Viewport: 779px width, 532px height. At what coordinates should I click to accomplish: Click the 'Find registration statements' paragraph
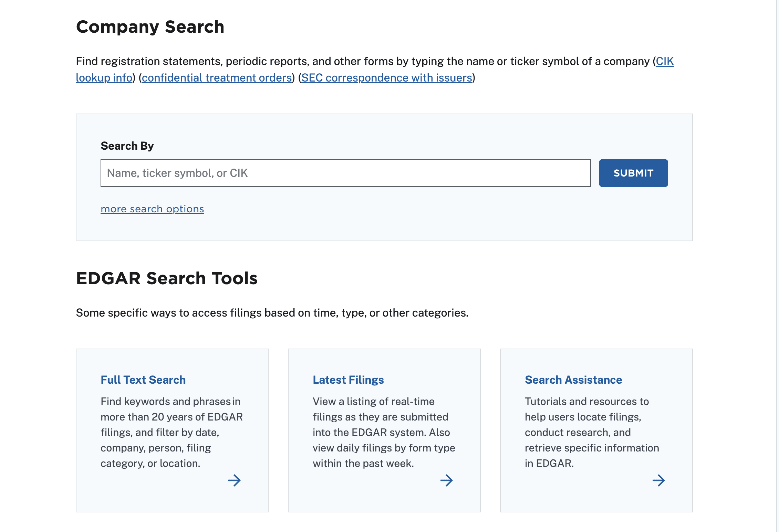coord(375,70)
